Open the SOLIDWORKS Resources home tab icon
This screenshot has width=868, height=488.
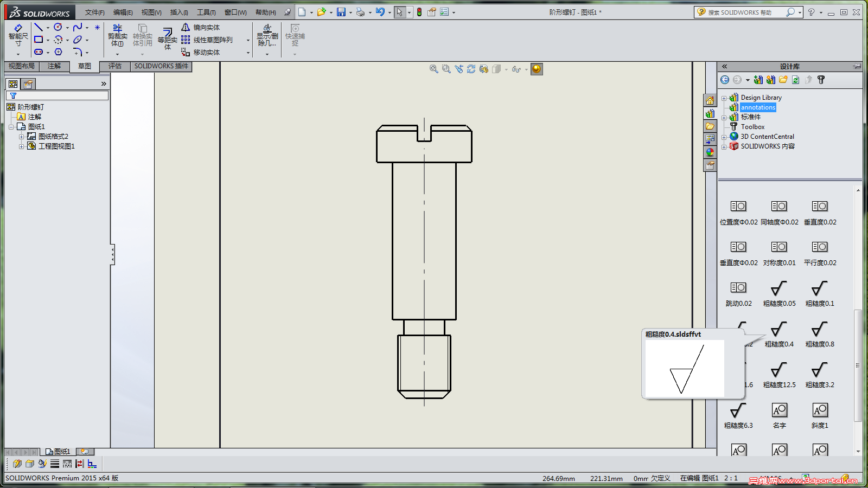tap(710, 100)
